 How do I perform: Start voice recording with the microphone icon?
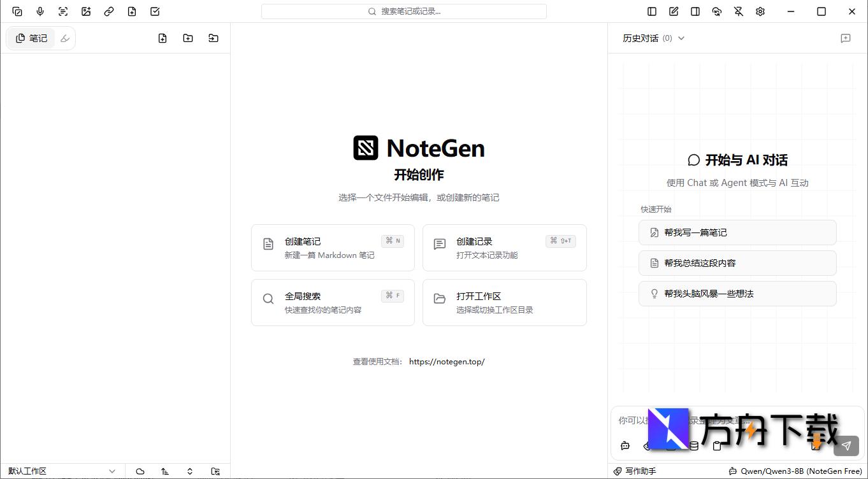(40, 11)
